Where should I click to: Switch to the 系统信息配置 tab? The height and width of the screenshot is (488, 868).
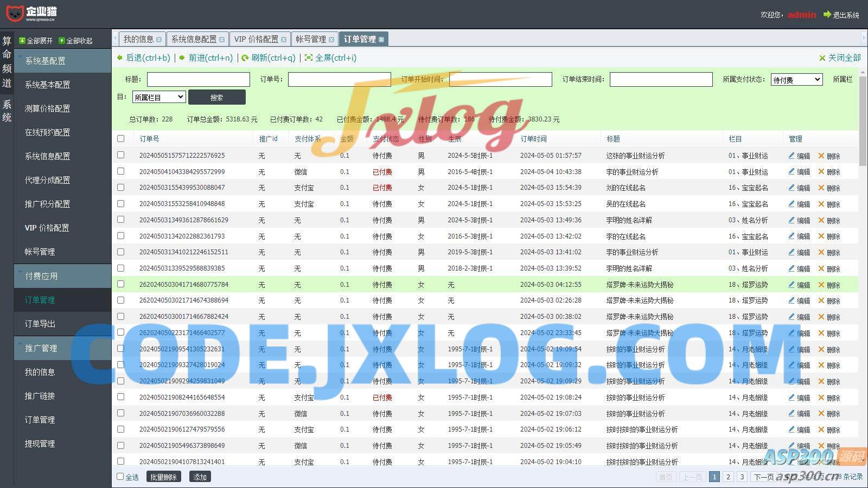tap(194, 39)
